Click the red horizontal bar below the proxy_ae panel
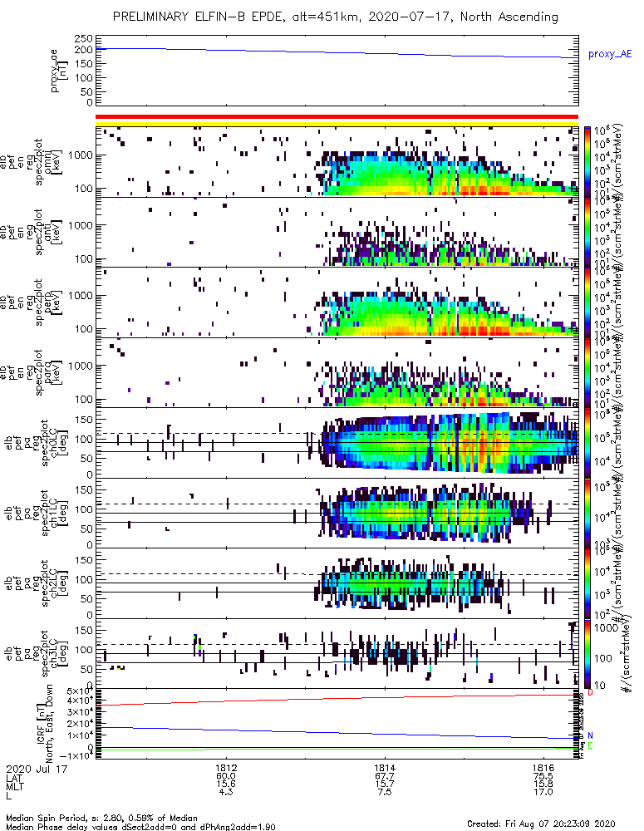 click(x=337, y=116)
